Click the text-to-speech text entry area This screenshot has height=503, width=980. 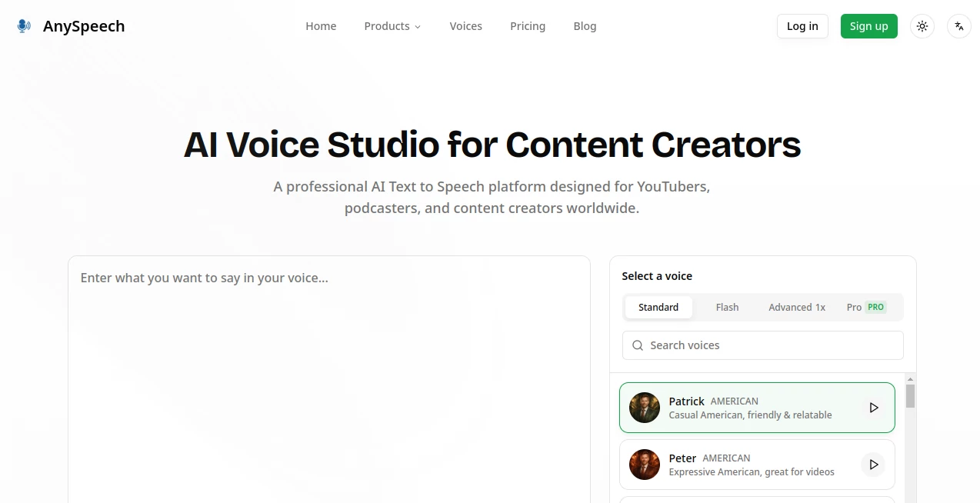click(329, 379)
